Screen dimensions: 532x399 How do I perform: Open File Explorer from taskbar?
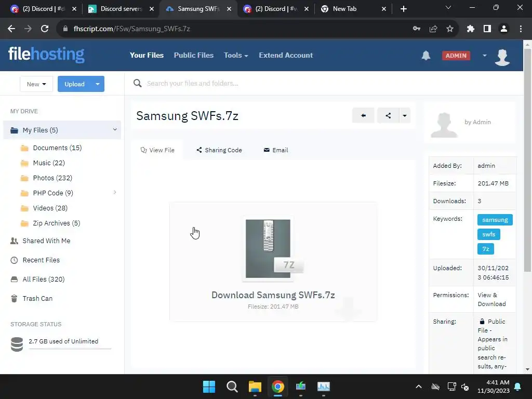click(255, 387)
